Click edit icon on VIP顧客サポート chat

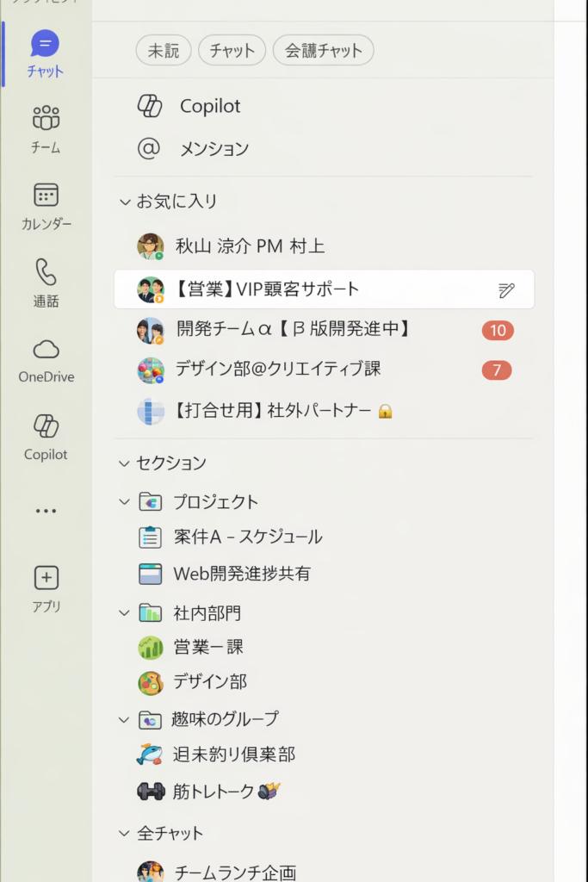[x=506, y=290]
